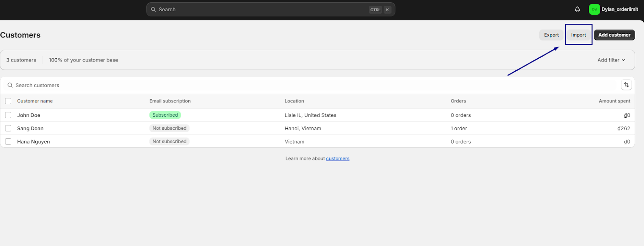The height and width of the screenshot is (246, 644).
Task: Click the 1 order cell
Action: pos(459,128)
